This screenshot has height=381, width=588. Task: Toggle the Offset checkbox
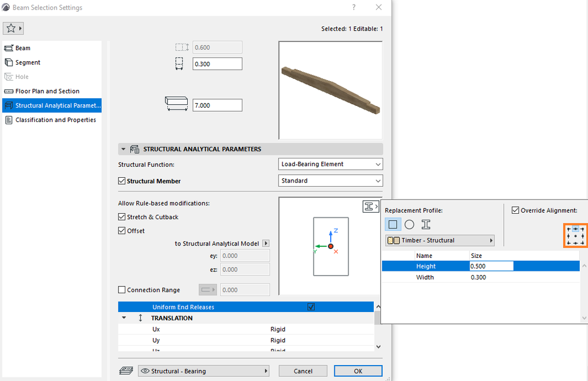[x=121, y=231]
